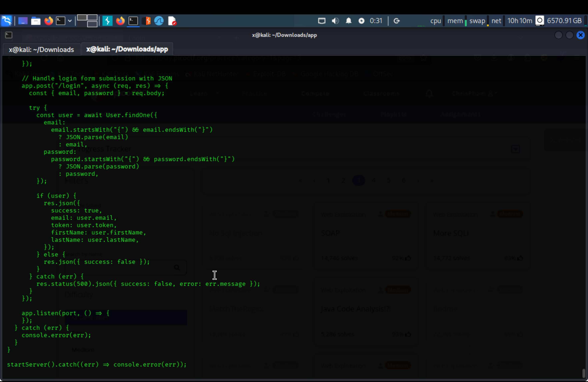The height and width of the screenshot is (382, 588).
Task: Click the power manager battery icon
Action: [361, 21]
